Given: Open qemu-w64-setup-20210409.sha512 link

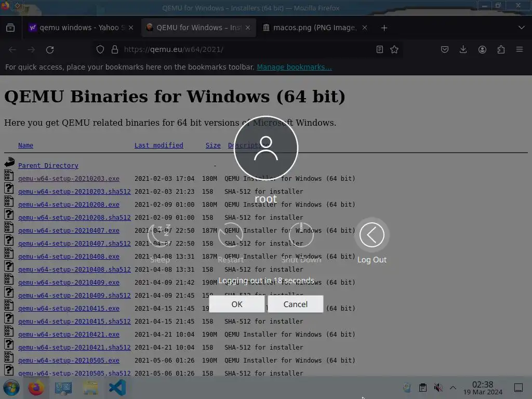Looking at the screenshot, I should (x=74, y=296).
